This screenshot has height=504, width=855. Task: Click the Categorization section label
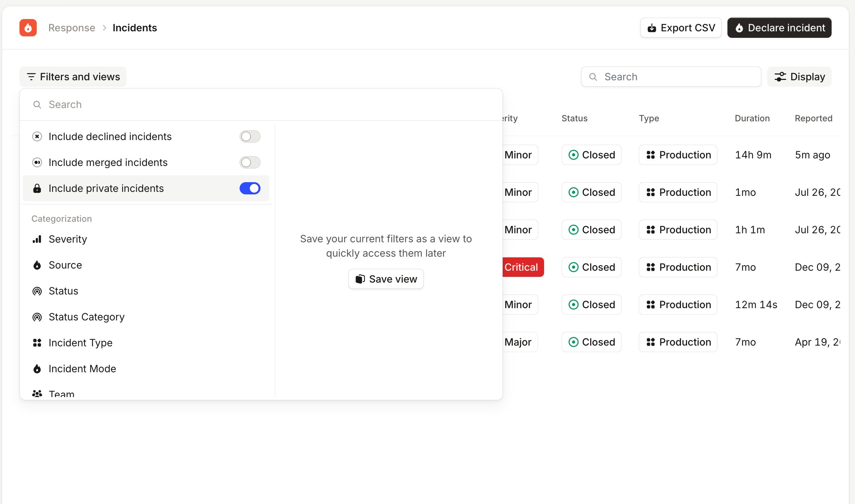pyautogui.click(x=62, y=219)
